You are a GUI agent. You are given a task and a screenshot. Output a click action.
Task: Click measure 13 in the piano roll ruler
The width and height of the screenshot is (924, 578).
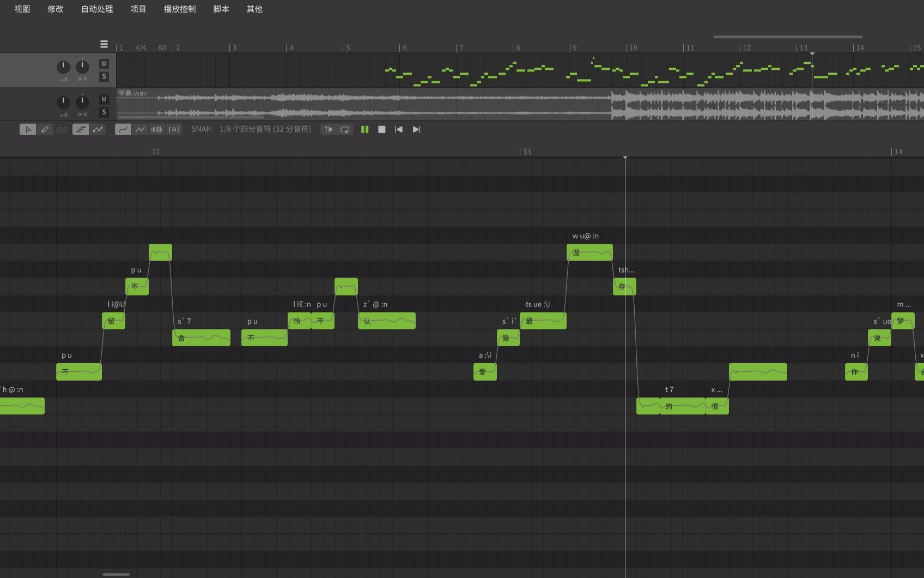click(x=527, y=152)
